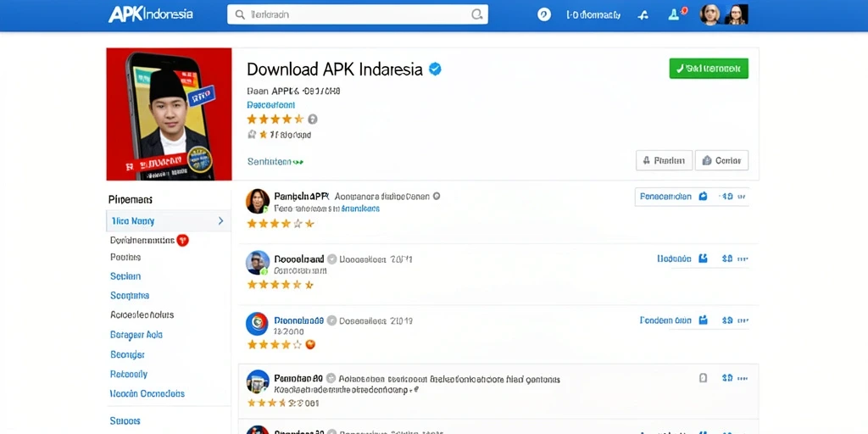Screen dimensions: 868x434
Task: Open more options dots in the Doooelnand row
Action: pos(743,259)
